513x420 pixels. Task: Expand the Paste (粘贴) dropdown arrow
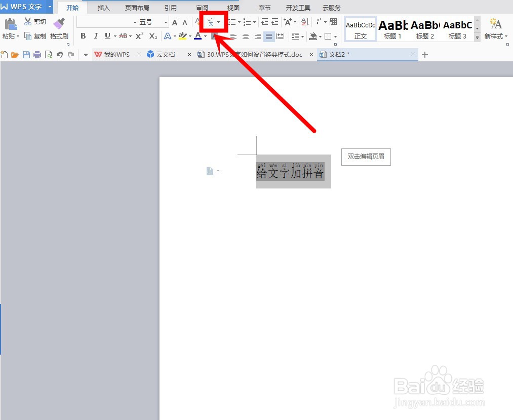(x=18, y=36)
